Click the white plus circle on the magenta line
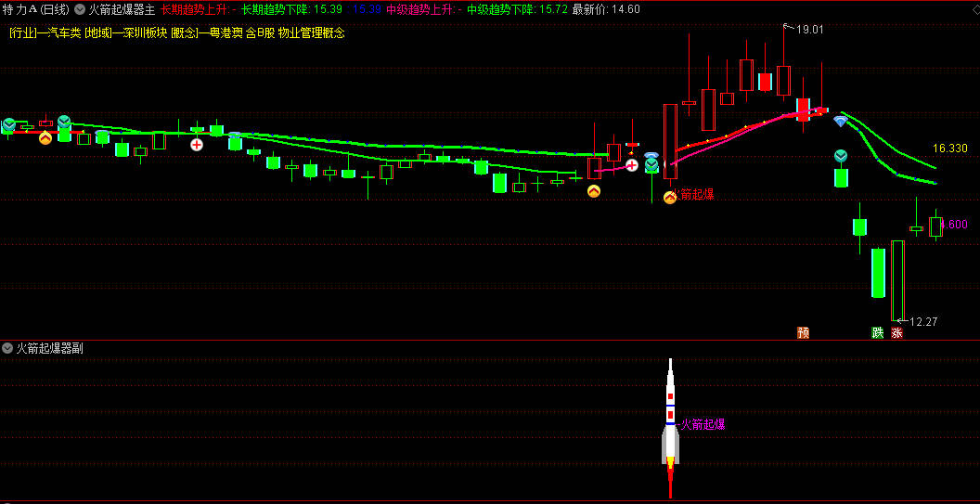The width and height of the screenshot is (980, 504). tap(632, 166)
